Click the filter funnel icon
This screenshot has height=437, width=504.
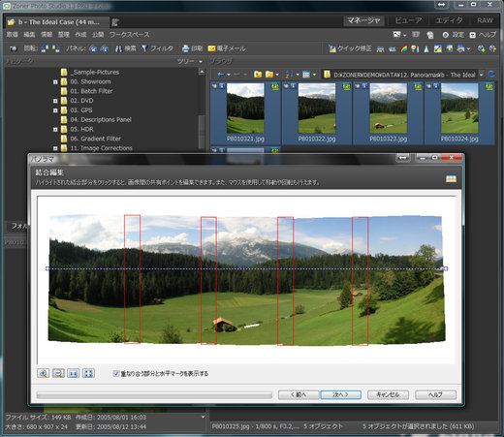click(x=144, y=48)
